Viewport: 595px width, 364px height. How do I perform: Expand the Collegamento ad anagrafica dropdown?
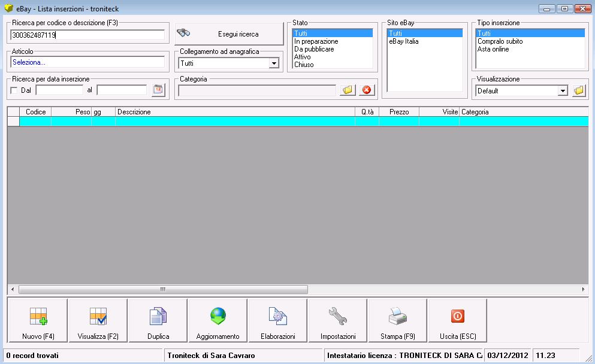click(x=274, y=63)
